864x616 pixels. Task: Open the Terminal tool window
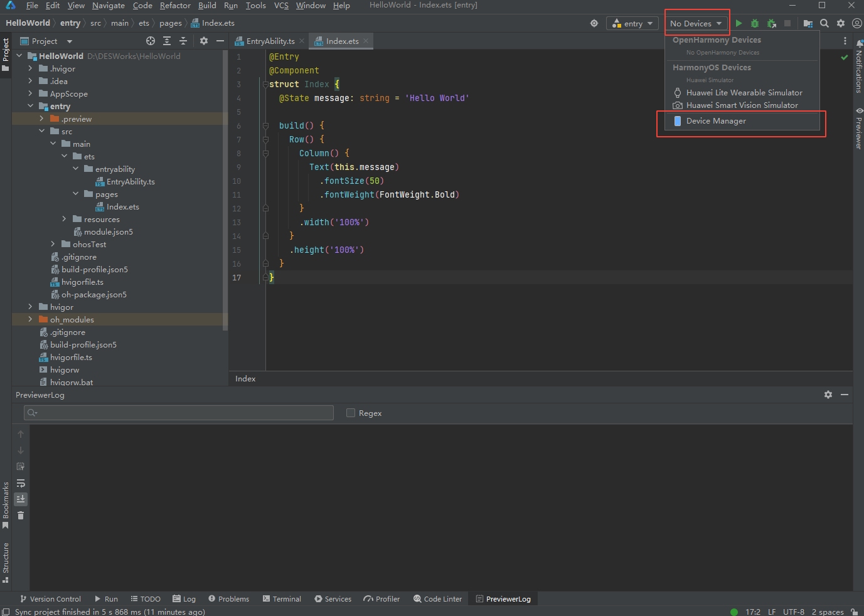pos(282,599)
